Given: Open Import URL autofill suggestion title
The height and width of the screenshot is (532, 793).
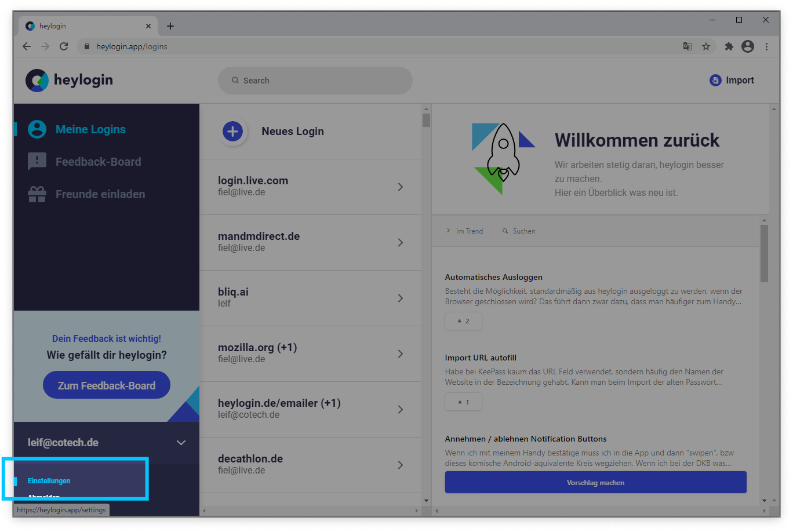Looking at the screenshot, I should 481,358.
